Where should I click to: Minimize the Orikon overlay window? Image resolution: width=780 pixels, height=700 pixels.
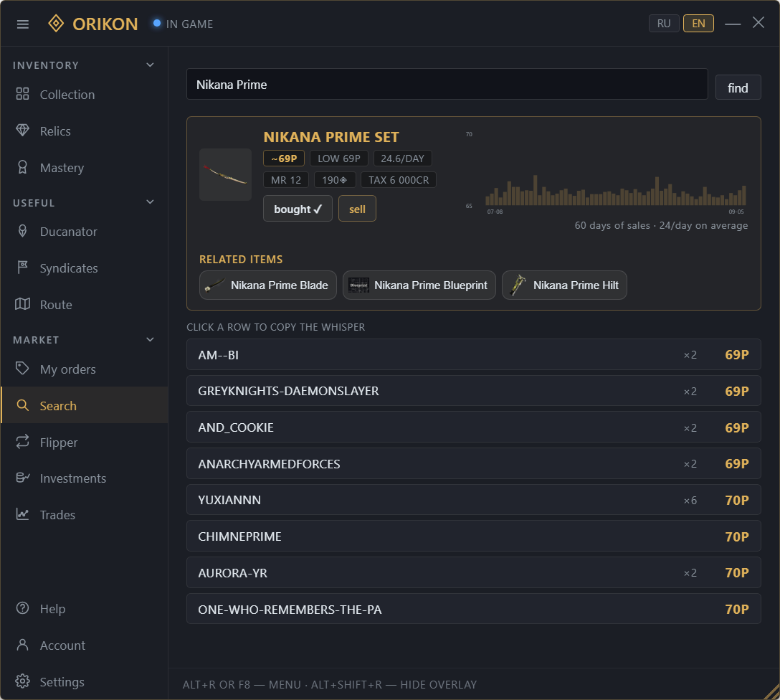point(732,24)
